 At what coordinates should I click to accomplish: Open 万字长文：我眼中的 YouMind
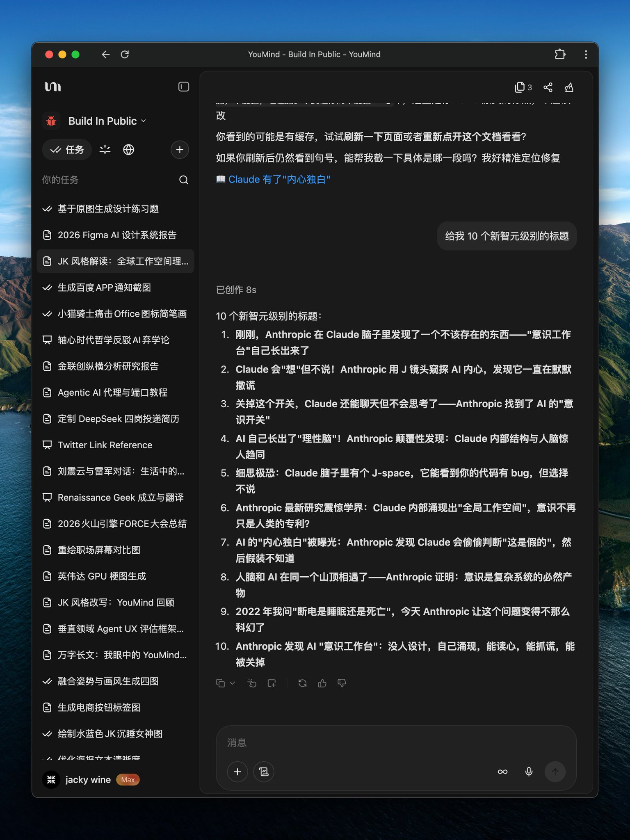[115, 655]
